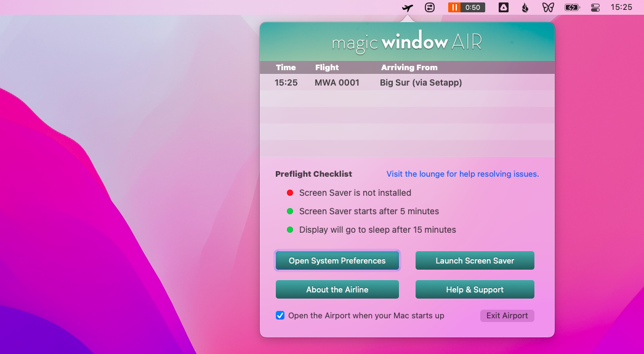Click the Big Sur (via Setapp) arrival text
The height and width of the screenshot is (354, 644).
(x=421, y=82)
